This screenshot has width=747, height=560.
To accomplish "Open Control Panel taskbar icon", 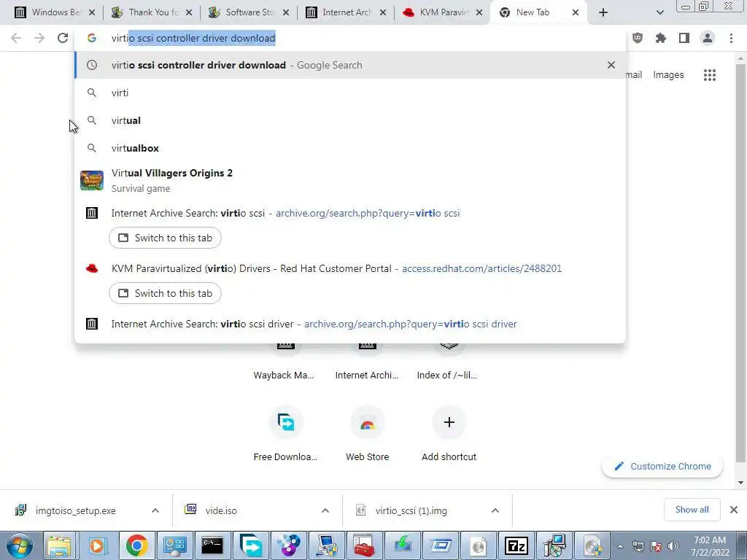I will click(174, 545).
